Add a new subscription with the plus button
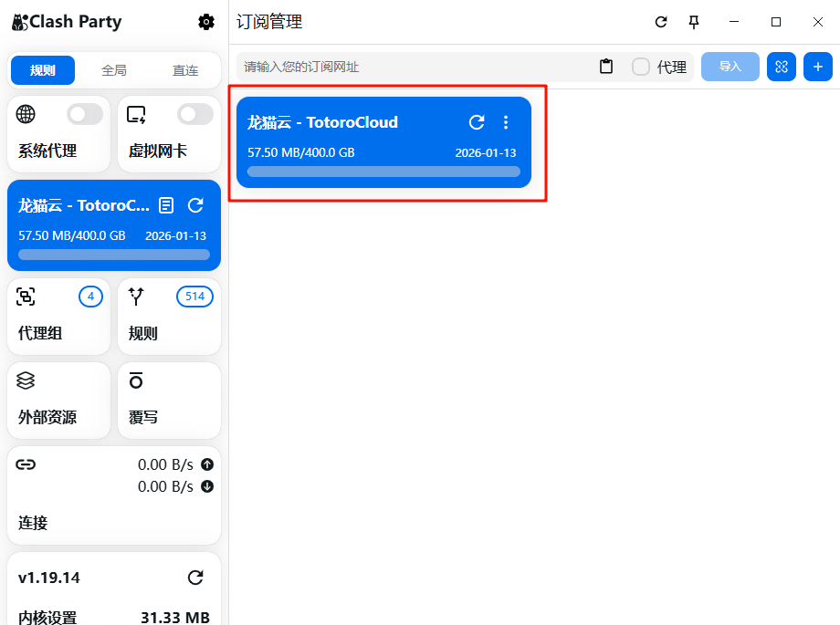840x625 pixels. point(817,67)
